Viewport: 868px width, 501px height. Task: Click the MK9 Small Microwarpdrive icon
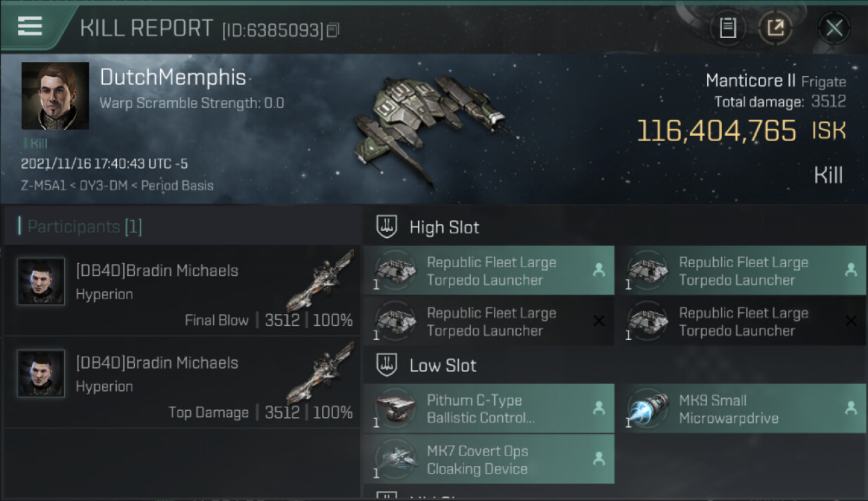tap(648, 408)
